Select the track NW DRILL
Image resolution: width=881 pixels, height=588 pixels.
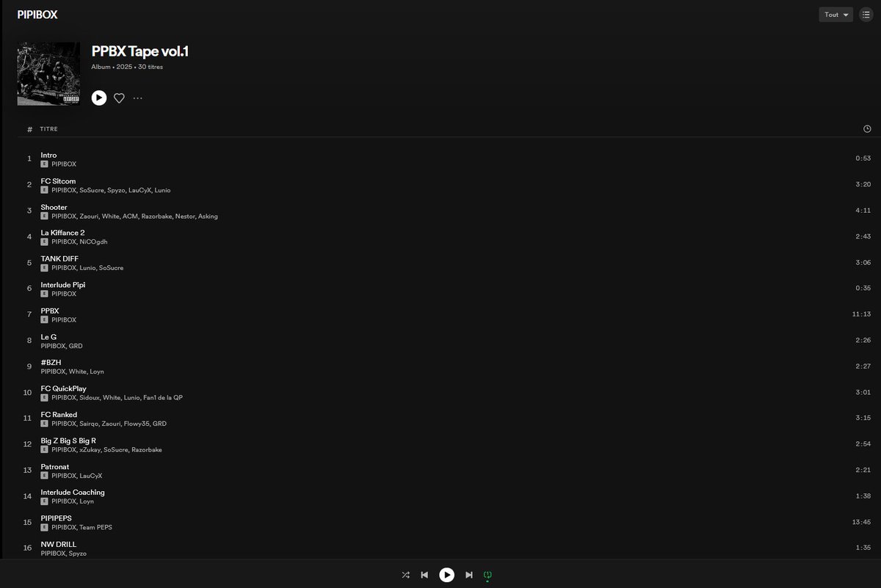[58, 545]
